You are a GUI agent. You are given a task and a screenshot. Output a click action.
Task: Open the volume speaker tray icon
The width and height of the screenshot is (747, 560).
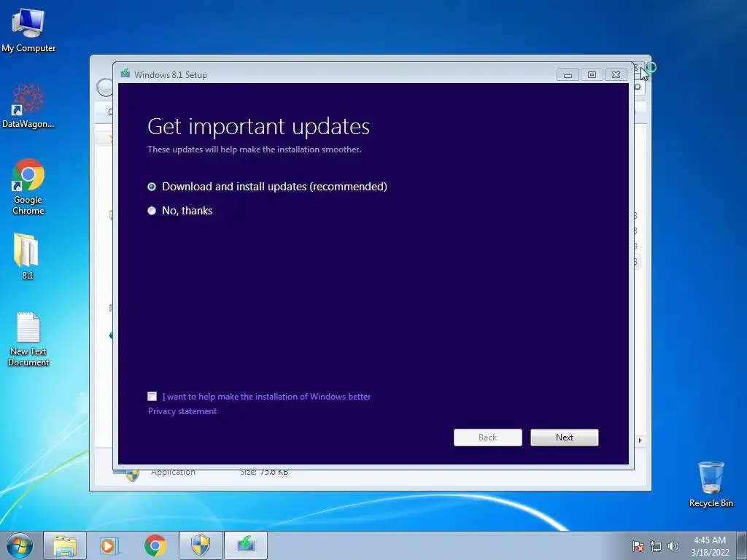[x=673, y=546]
